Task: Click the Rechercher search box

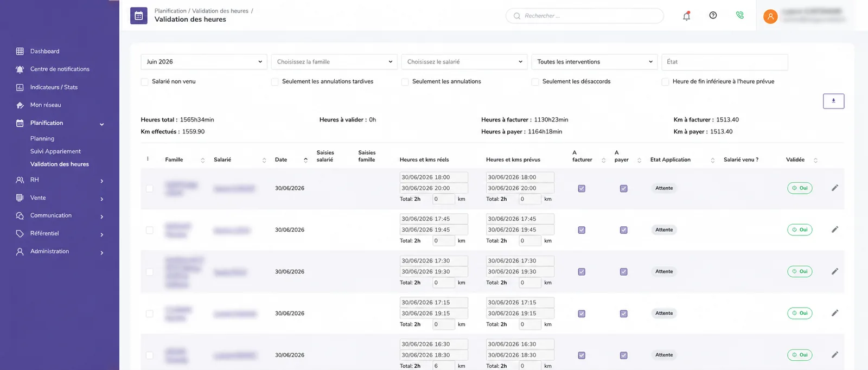Action: 585,16
